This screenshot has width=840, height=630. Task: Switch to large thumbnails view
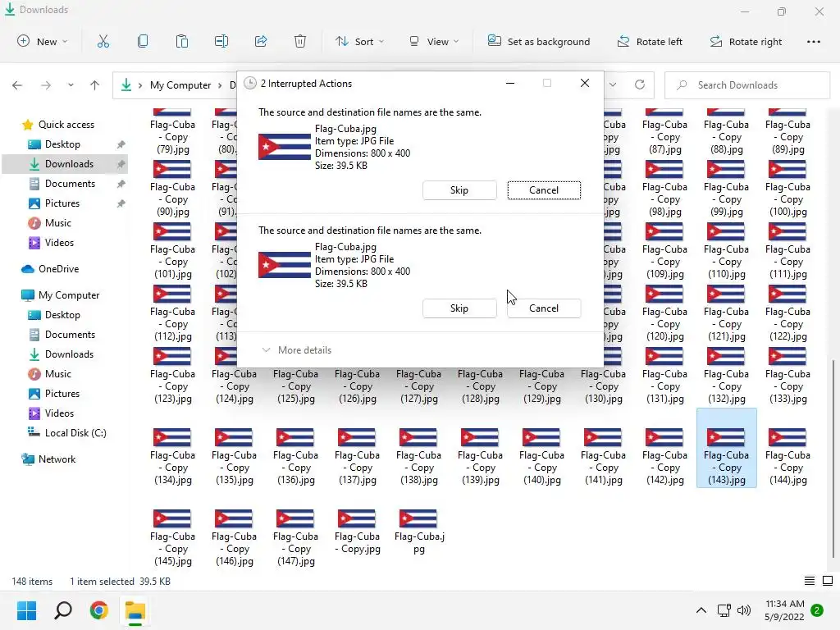pos(828,582)
